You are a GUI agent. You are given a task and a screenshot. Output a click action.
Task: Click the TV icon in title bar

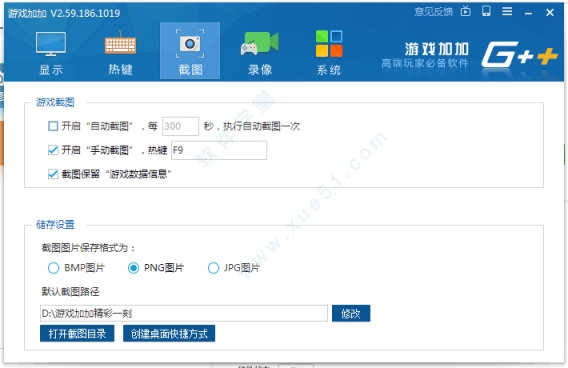pos(465,12)
